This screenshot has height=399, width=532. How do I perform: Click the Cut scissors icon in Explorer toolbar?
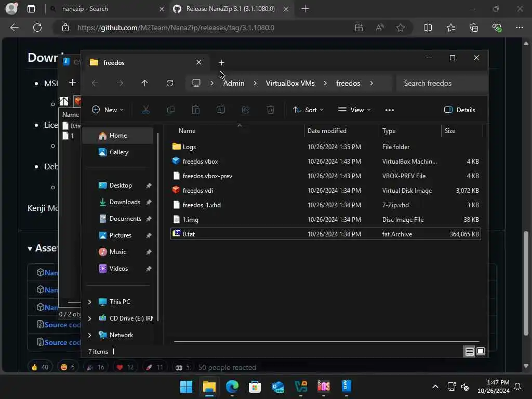click(x=145, y=110)
